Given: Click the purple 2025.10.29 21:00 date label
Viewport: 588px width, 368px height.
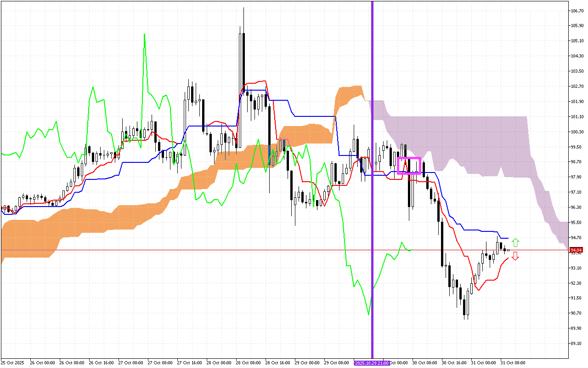Looking at the screenshot, I should (372, 363).
